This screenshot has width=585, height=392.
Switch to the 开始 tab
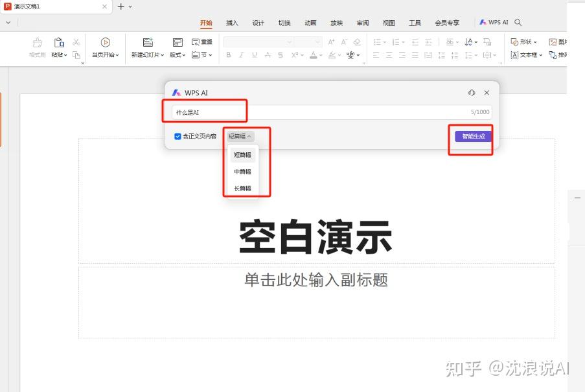pos(206,23)
